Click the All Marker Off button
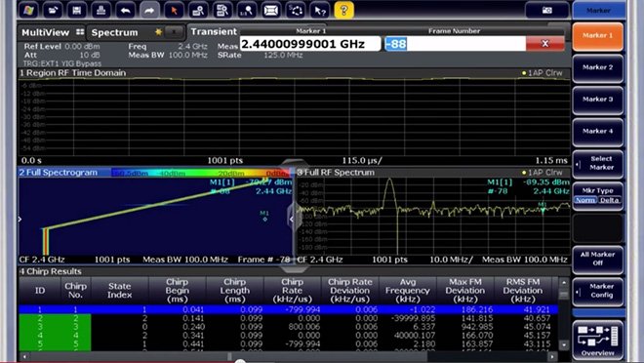The image size is (644, 363). click(x=597, y=260)
